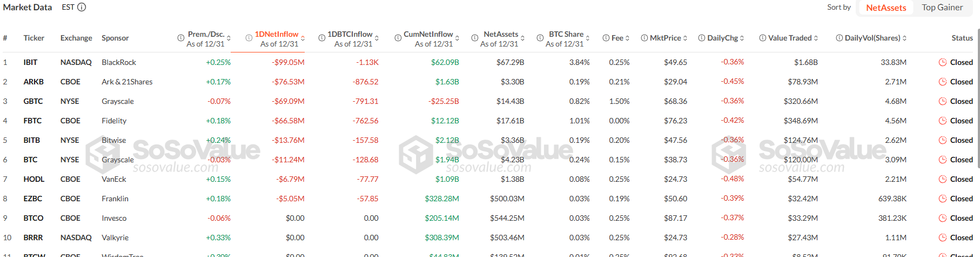The image size is (980, 257).
Task: Click DailyVol(Shares) info icon
Action: tap(840, 38)
